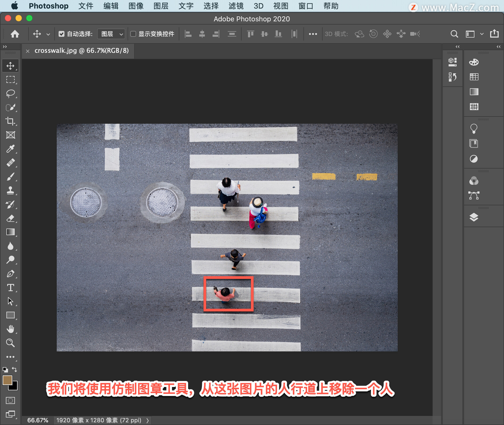Select the Clone Stamp tool
This screenshot has height=425, width=504.
pos(10,190)
